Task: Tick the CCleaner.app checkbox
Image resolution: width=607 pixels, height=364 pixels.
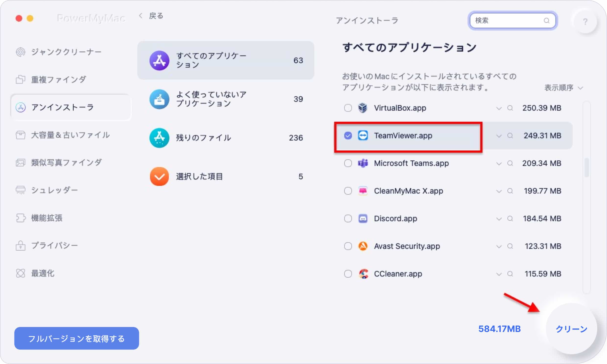Action: pyautogui.click(x=348, y=274)
